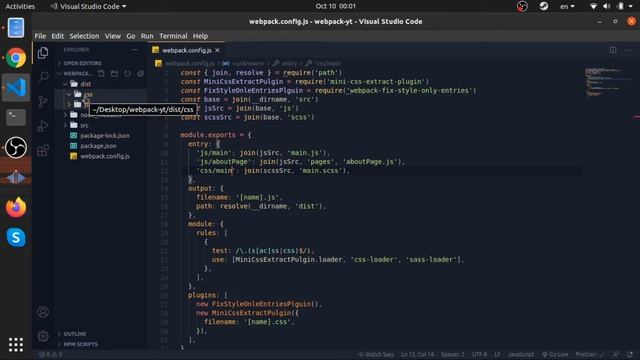The height and width of the screenshot is (360, 640).
Task: Collapse all folders in explorer
Action: [140, 73]
